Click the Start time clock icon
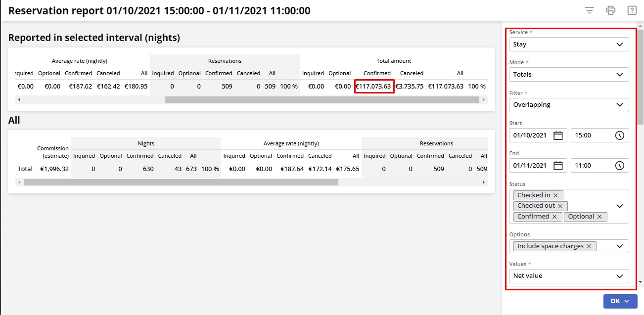The image size is (644, 315). pyautogui.click(x=620, y=135)
